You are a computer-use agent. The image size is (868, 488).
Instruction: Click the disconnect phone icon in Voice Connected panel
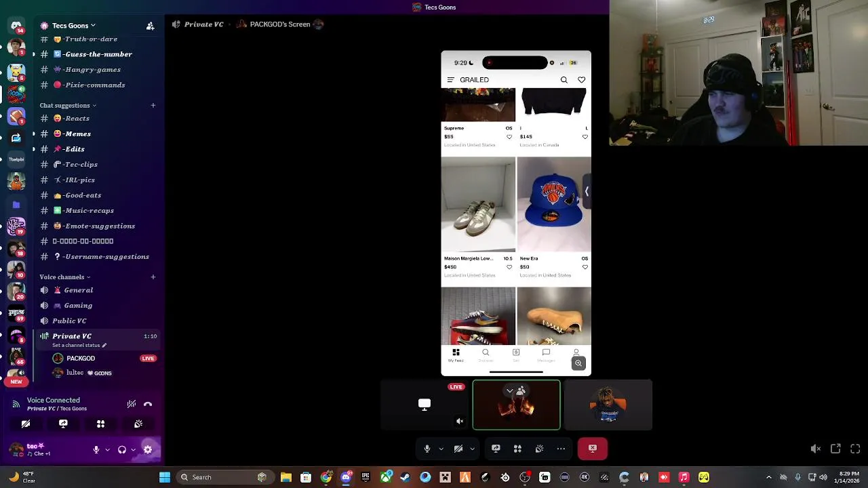[x=148, y=404]
